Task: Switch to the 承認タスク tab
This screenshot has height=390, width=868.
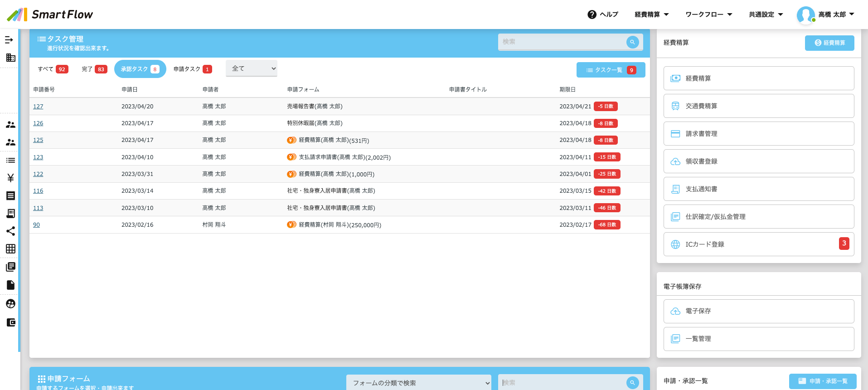Action: [140, 69]
